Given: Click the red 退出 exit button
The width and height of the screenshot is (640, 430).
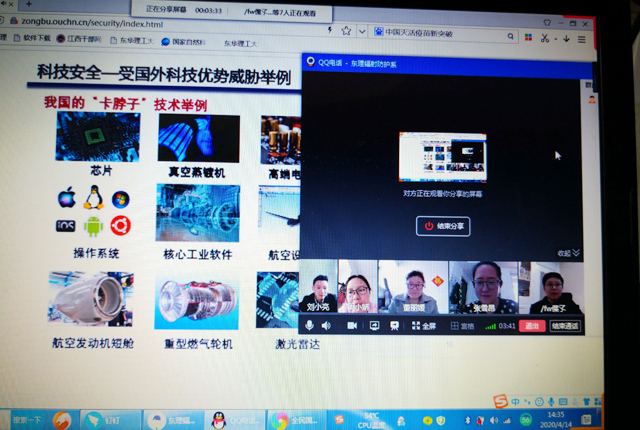Looking at the screenshot, I should [532, 326].
